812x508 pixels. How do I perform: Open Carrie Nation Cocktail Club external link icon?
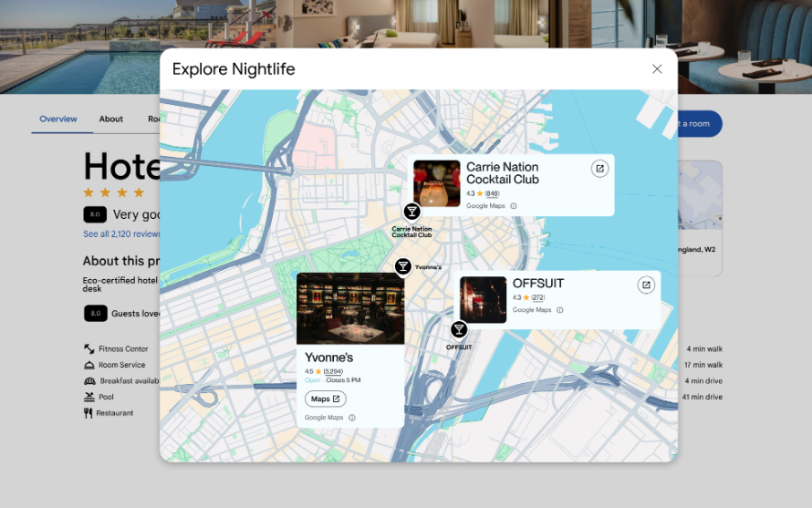599,169
